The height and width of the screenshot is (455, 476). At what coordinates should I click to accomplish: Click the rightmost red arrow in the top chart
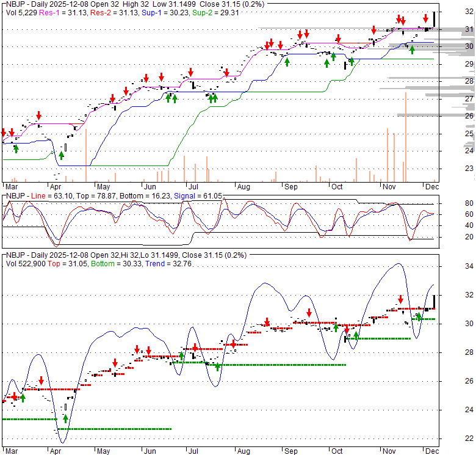[426, 18]
